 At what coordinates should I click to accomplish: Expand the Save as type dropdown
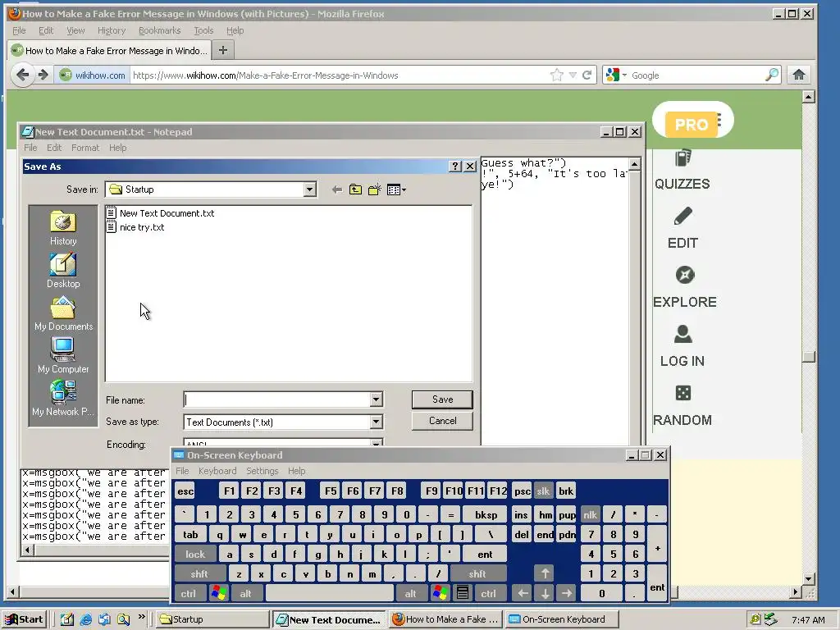click(x=376, y=422)
